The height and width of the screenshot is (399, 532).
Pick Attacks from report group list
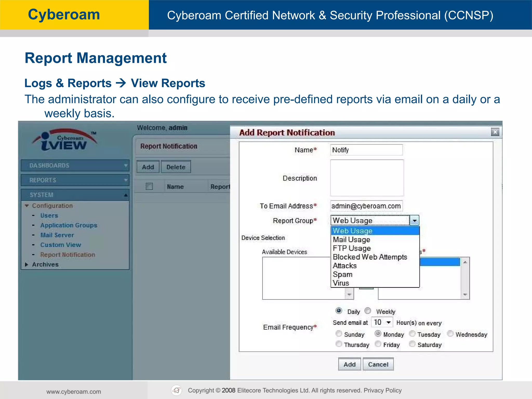(x=375, y=266)
